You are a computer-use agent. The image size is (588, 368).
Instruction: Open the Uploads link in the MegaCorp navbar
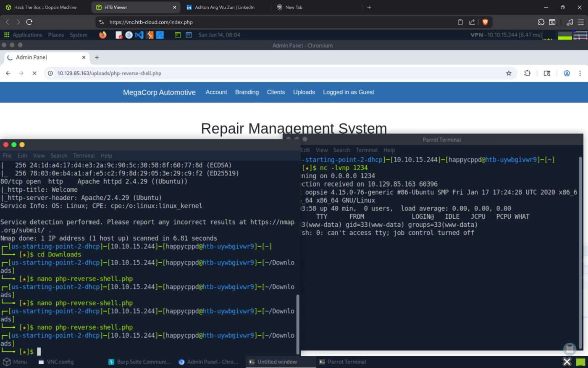304,92
